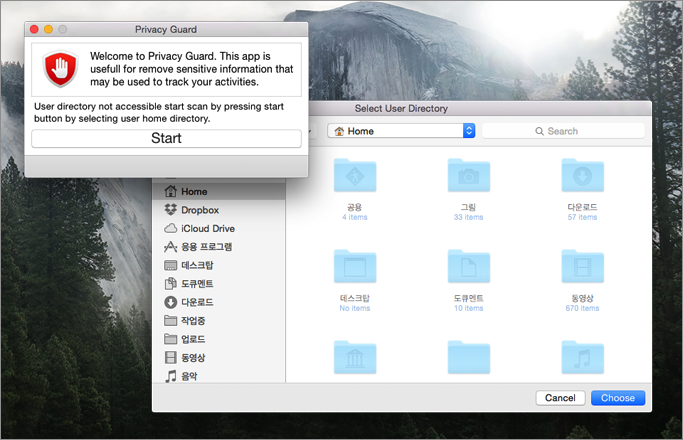The height and width of the screenshot is (440, 683).
Task: Select the Library folder with building icon
Action: pos(355,358)
